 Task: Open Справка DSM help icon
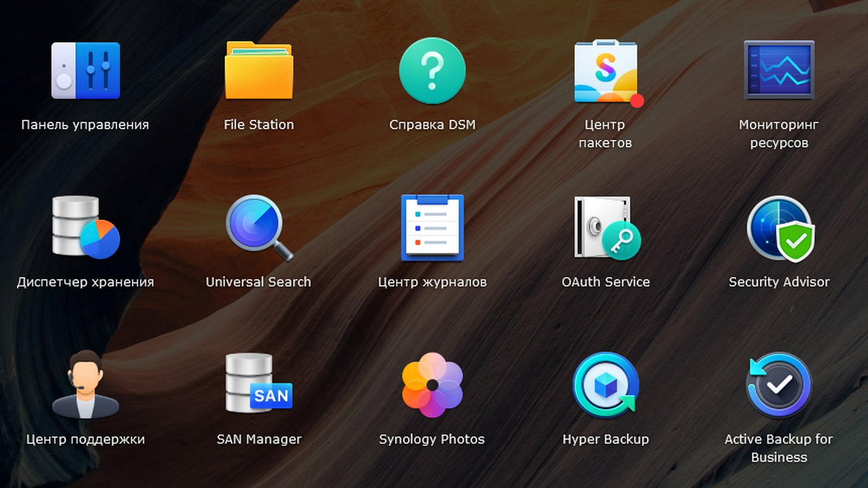432,70
